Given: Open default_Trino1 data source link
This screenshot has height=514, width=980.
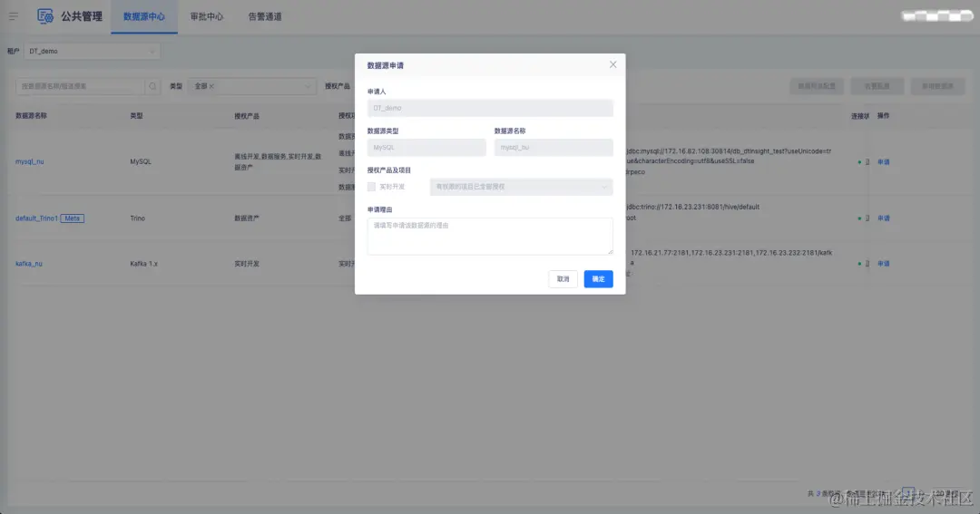Looking at the screenshot, I should [x=36, y=218].
